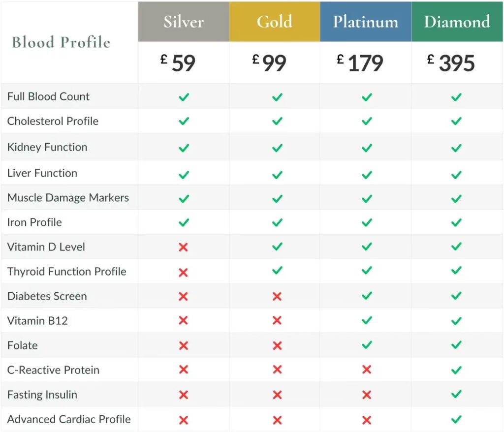Click the Diamond £395 price
Image resolution: width=504 pixels, height=432 pixels.
coord(451,63)
